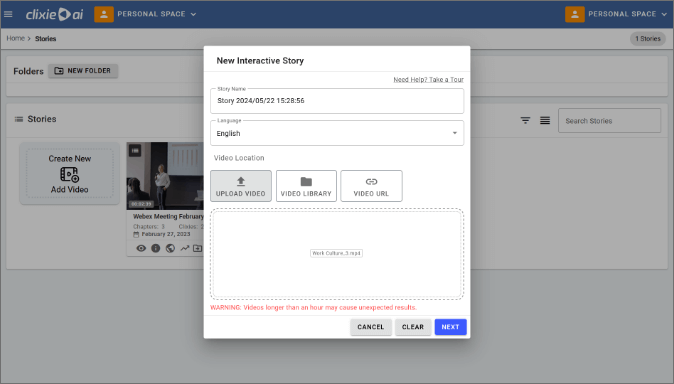Click the move-to-folder icon on Webex story
The width and height of the screenshot is (674, 384).
198,248
